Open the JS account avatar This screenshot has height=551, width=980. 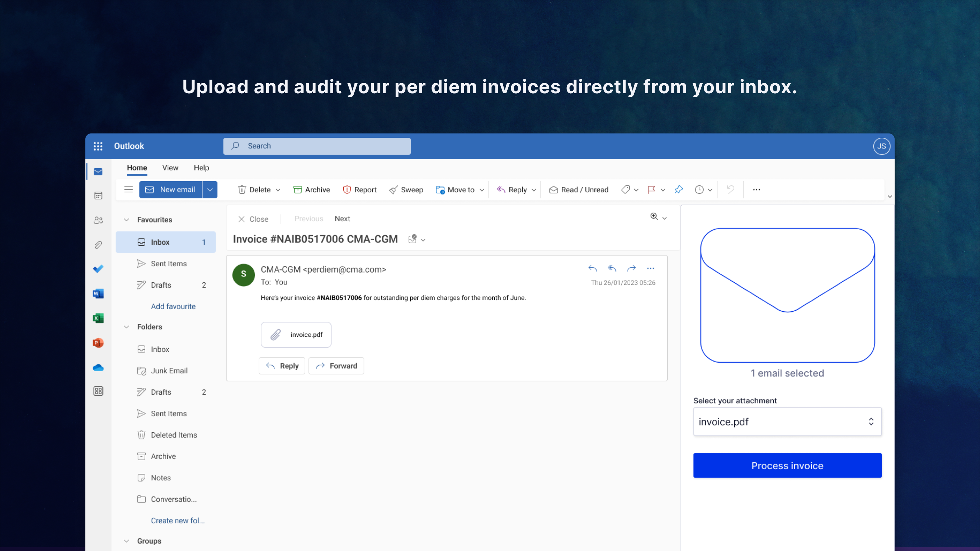pos(881,146)
